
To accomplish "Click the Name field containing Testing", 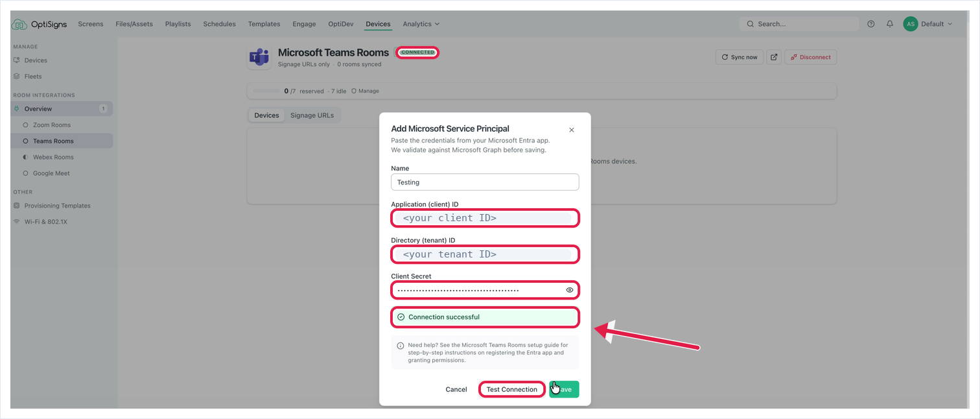I will pyautogui.click(x=485, y=182).
